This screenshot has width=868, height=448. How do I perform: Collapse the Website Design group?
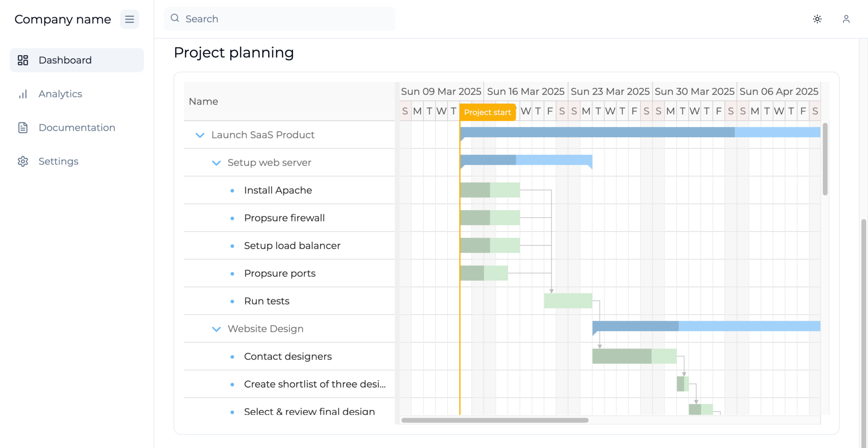tap(216, 329)
